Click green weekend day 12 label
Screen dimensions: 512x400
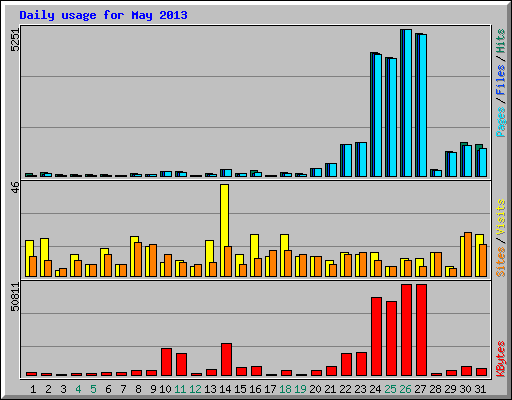click(x=195, y=389)
